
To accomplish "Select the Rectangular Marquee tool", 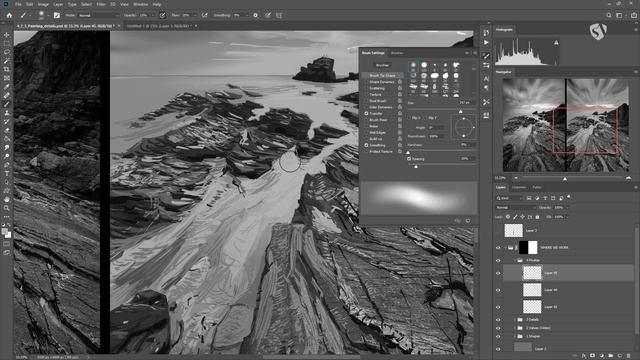I will pyautogui.click(x=7, y=43).
